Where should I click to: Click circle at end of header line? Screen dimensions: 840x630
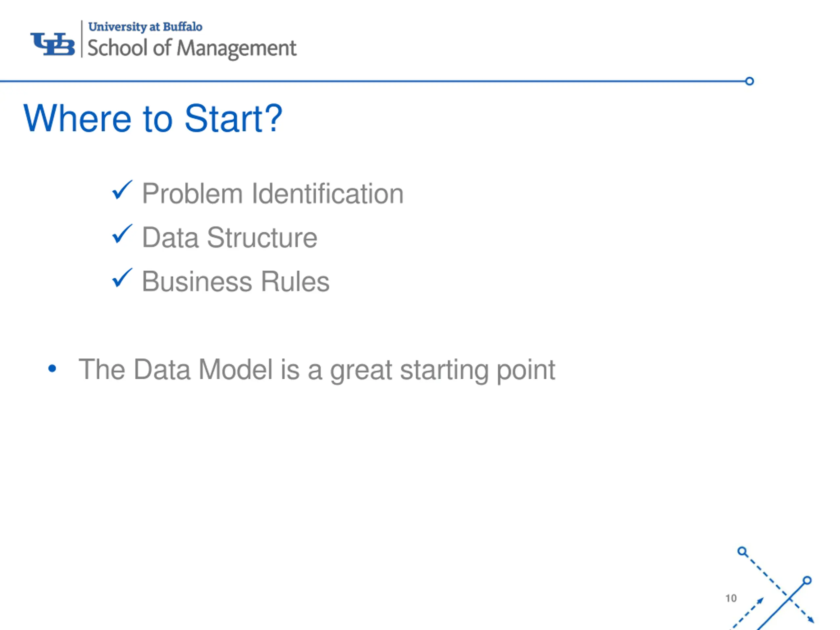[x=750, y=81]
